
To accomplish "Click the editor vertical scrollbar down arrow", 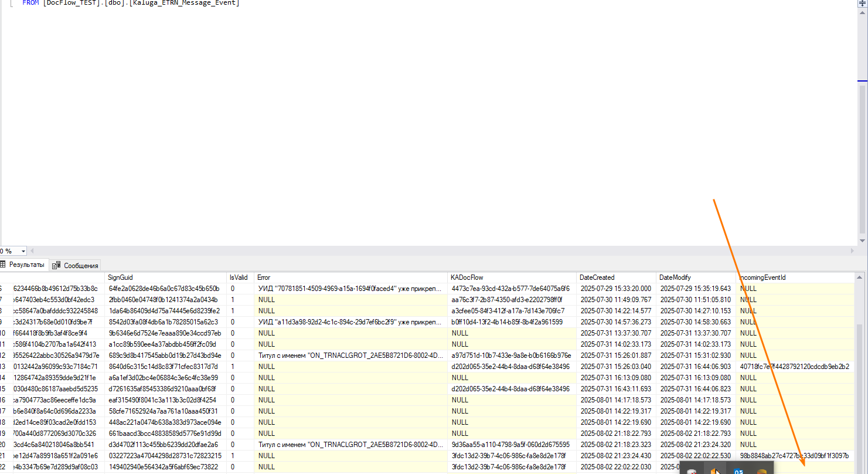I will (862, 241).
